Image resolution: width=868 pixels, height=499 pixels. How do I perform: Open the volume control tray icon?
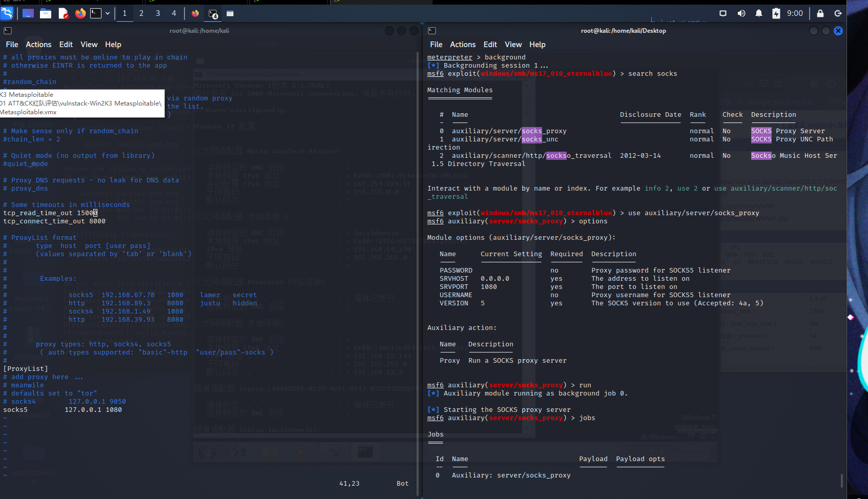(x=741, y=13)
